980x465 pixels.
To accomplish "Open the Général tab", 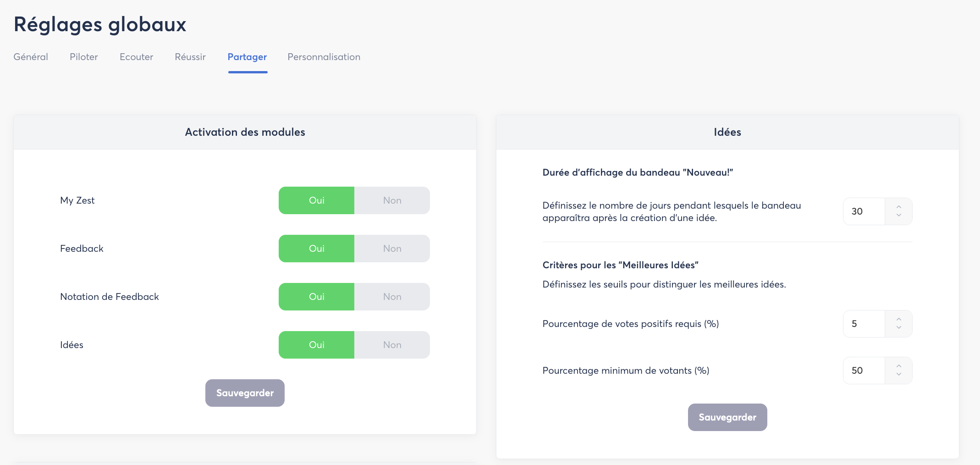I will click(31, 57).
